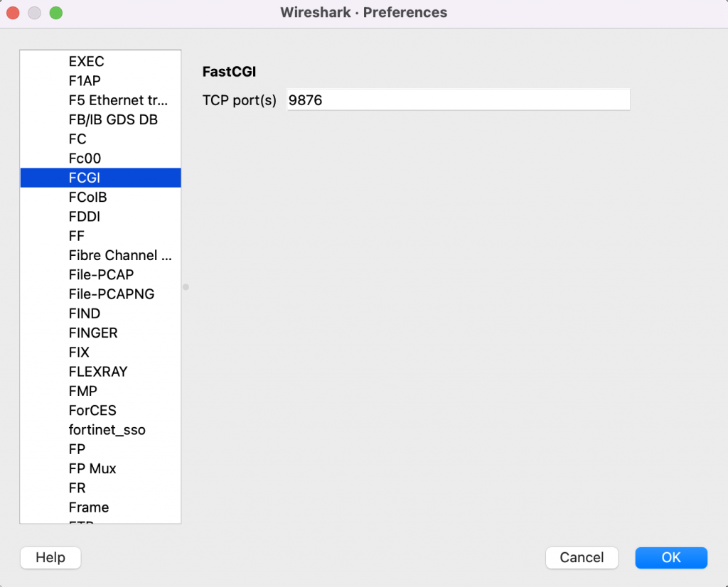
Task: Click the green zoom window button
Action: 56,13
